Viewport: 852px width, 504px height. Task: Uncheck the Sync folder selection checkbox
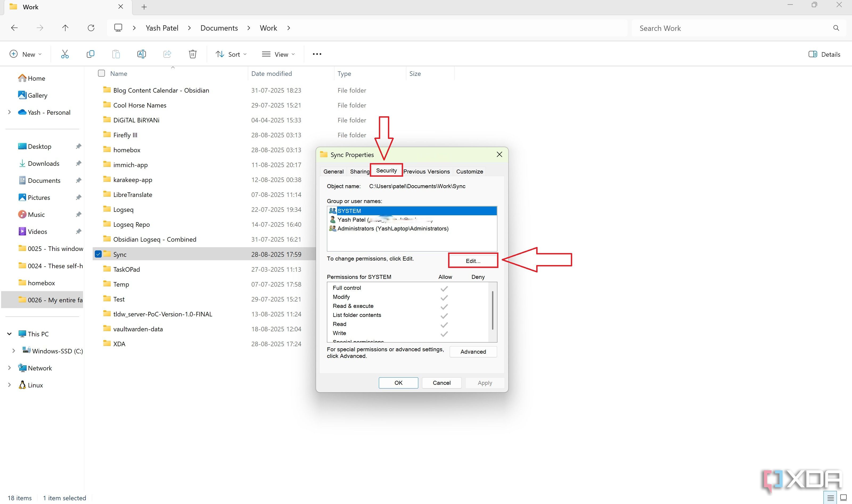pyautogui.click(x=98, y=254)
